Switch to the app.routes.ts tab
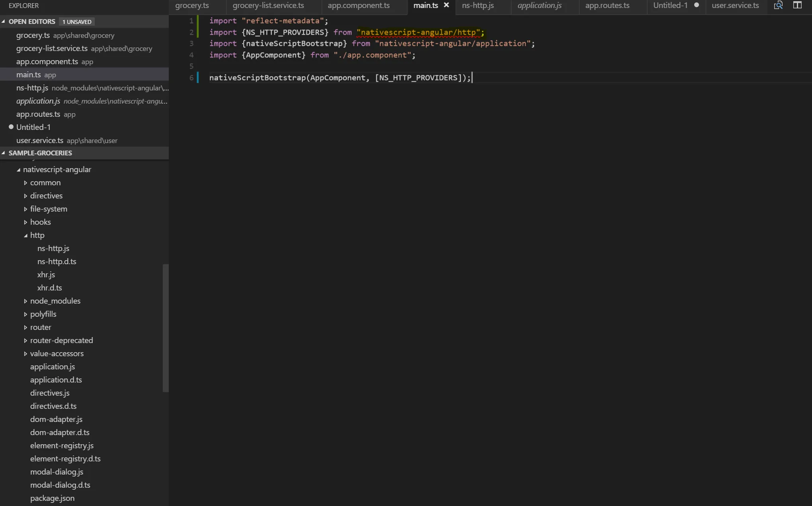 (x=607, y=6)
